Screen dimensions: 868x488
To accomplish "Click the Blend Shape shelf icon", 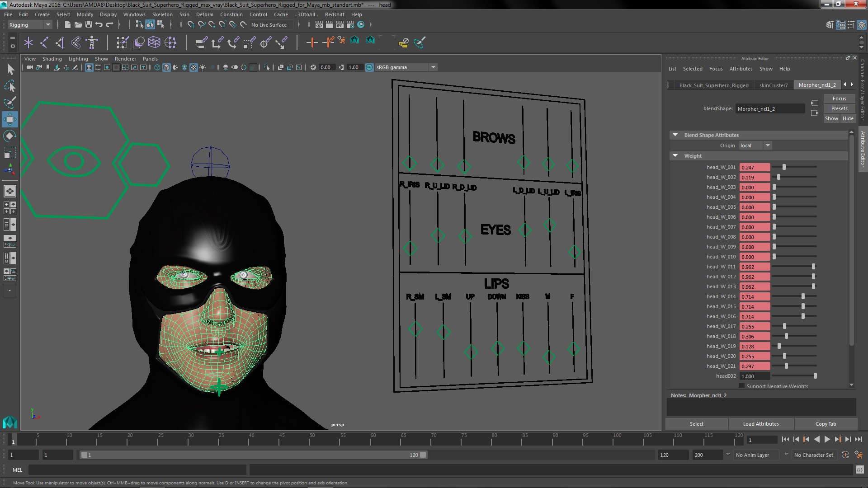I will click(x=138, y=42).
